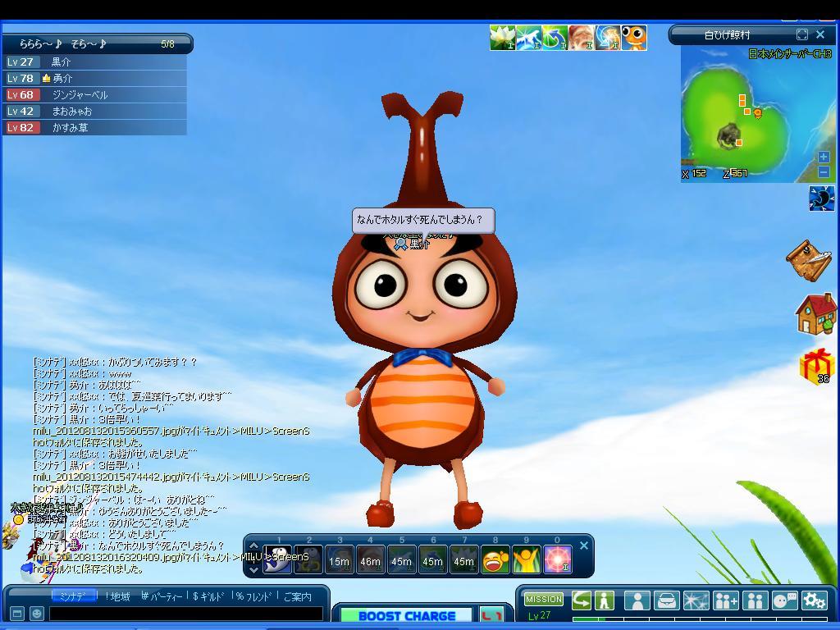
Task: Open the red-roof house icon
Action: pos(815,314)
